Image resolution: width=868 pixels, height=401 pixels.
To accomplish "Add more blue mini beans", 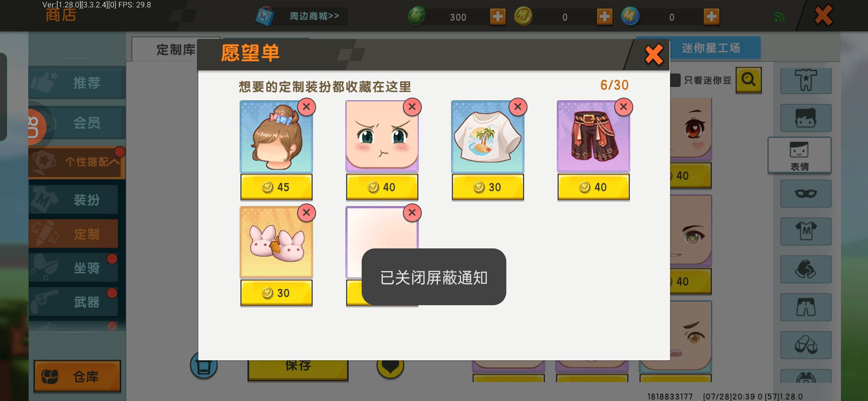I will click(711, 17).
